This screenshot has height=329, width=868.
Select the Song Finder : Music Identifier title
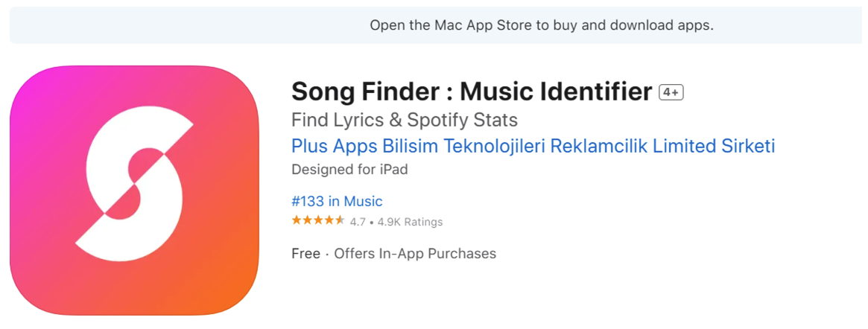472,92
